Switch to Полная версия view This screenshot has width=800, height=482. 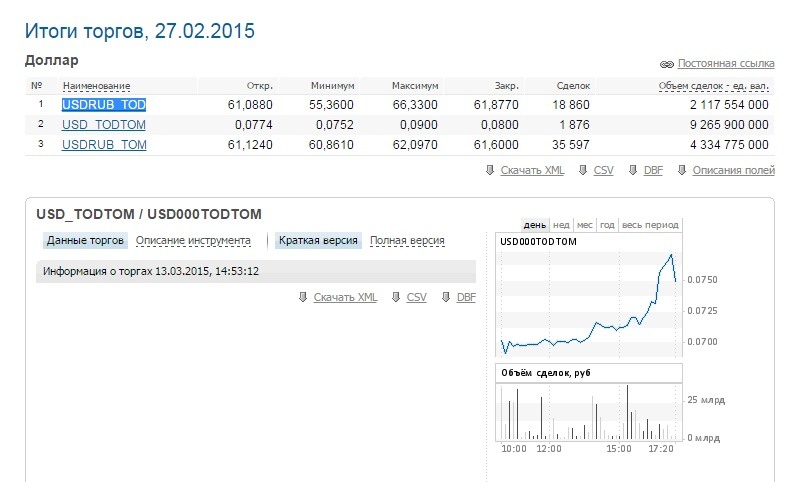(407, 240)
